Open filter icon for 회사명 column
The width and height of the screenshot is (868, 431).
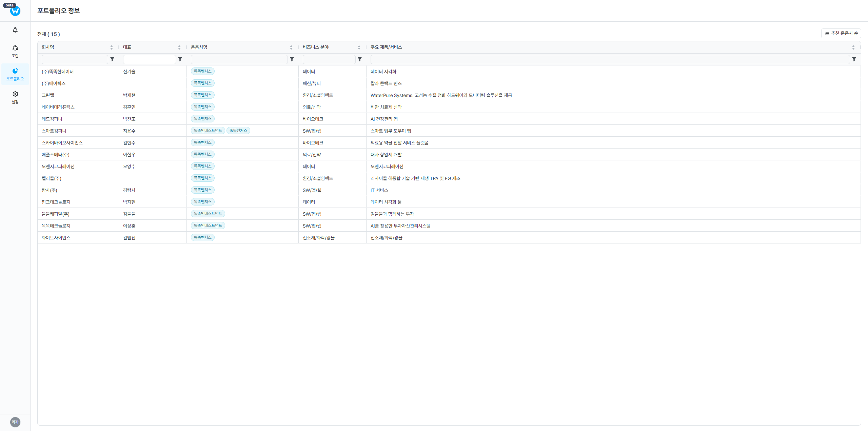click(112, 59)
